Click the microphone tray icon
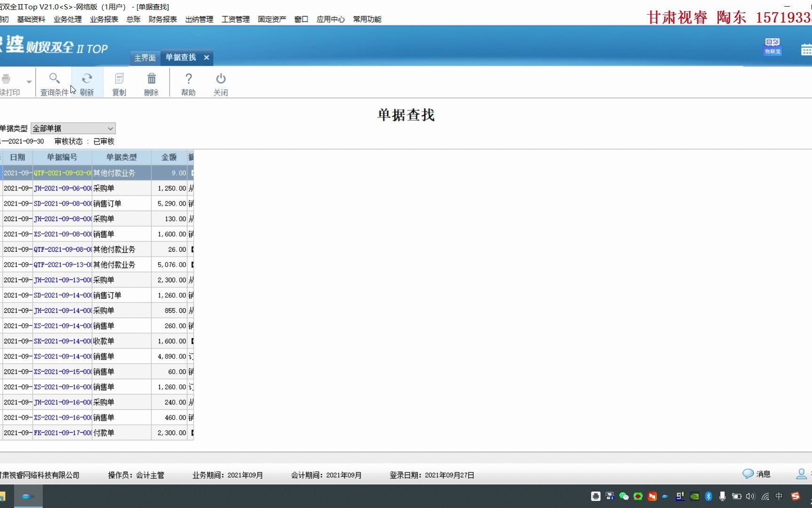Screen dimensions: 812x508 (723, 496)
